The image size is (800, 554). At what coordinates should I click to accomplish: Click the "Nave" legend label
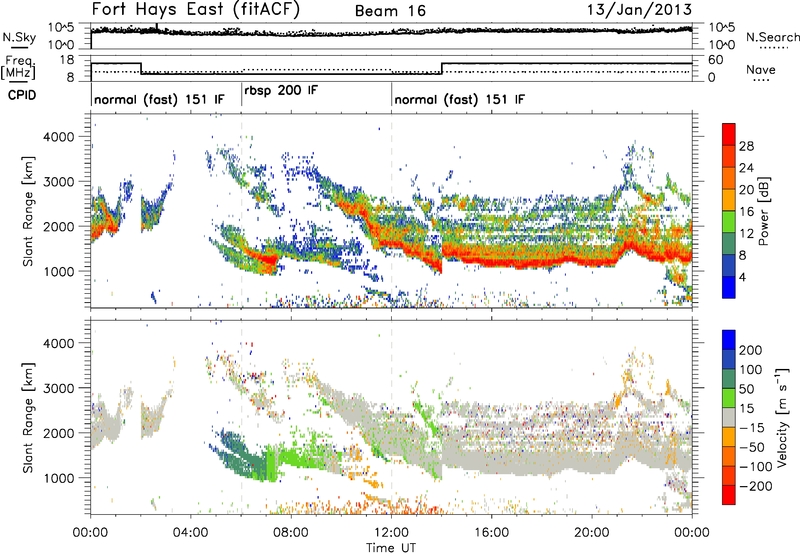761,69
